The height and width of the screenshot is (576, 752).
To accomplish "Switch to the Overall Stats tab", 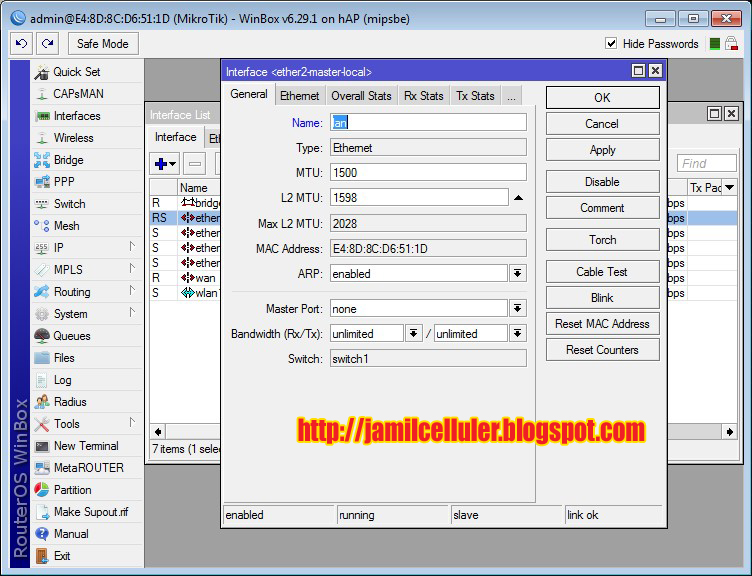I will pyautogui.click(x=361, y=96).
